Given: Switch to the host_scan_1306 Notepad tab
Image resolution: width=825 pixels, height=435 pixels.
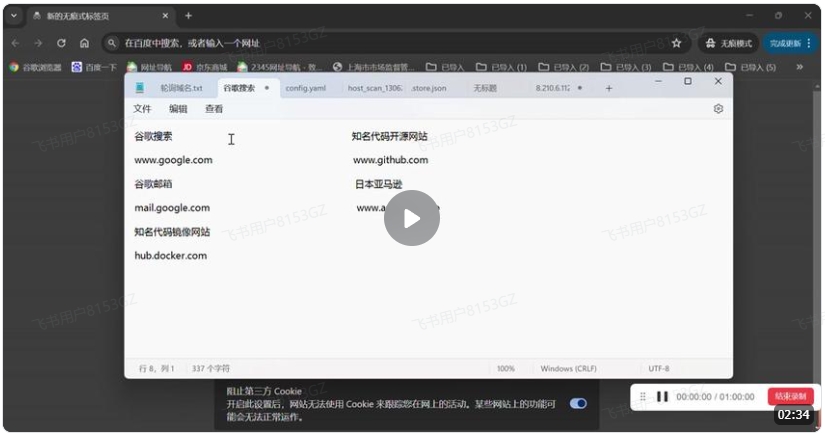Looking at the screenshot, I should click(x=375, y=88).
